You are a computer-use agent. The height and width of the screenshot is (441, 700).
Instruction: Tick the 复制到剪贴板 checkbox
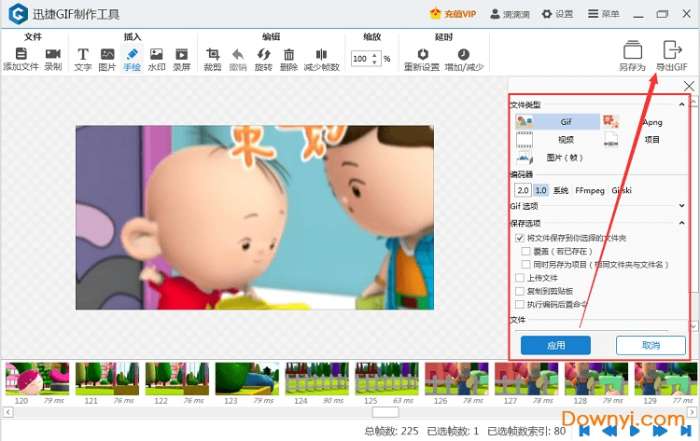pos(519,291)
